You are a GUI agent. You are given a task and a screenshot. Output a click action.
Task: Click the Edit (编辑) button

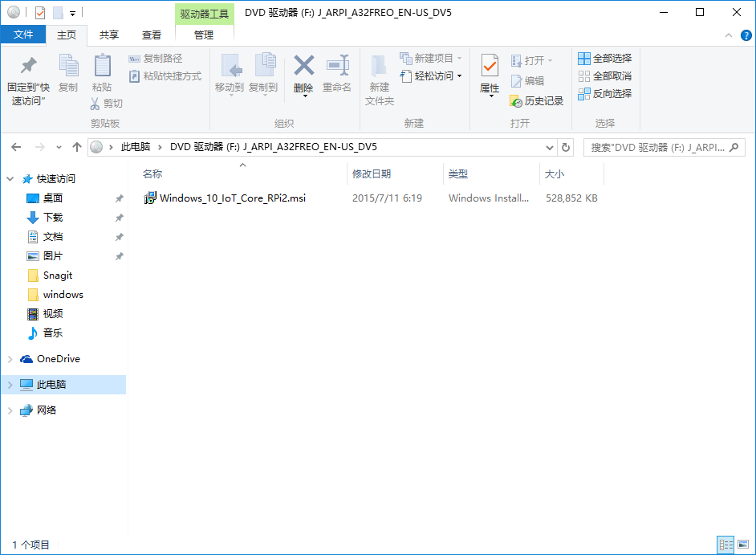pyautogui.click(x=527, y=80)
